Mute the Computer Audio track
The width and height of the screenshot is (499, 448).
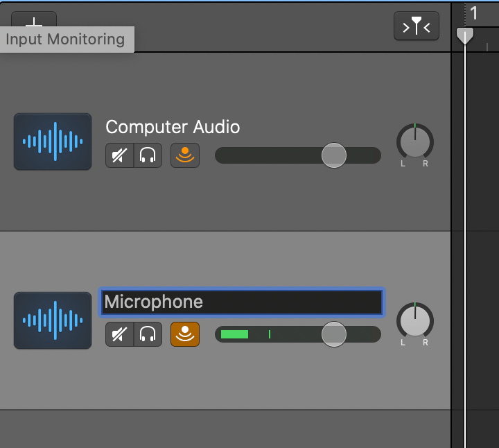[x=119, y=156]
